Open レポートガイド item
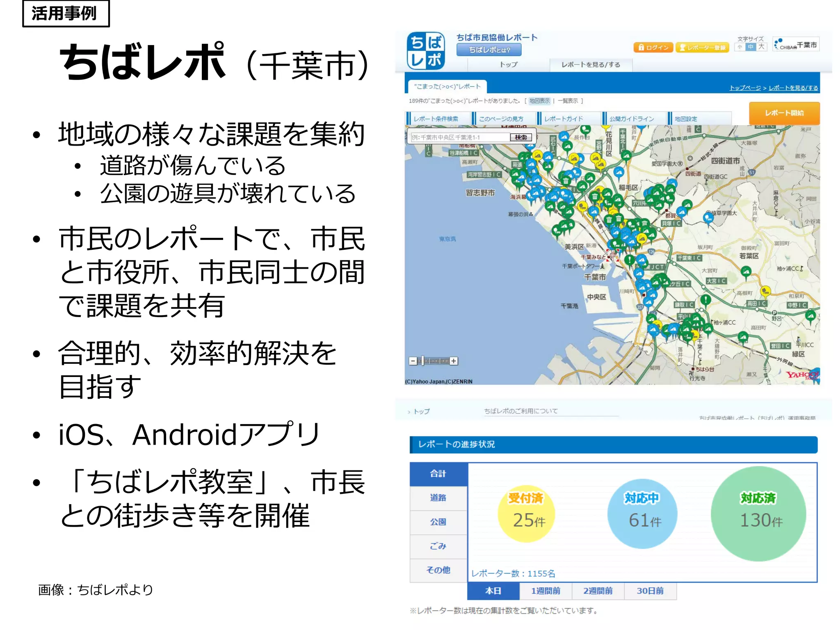This screenshot has height=630, width=840. (x=568, y=119)
